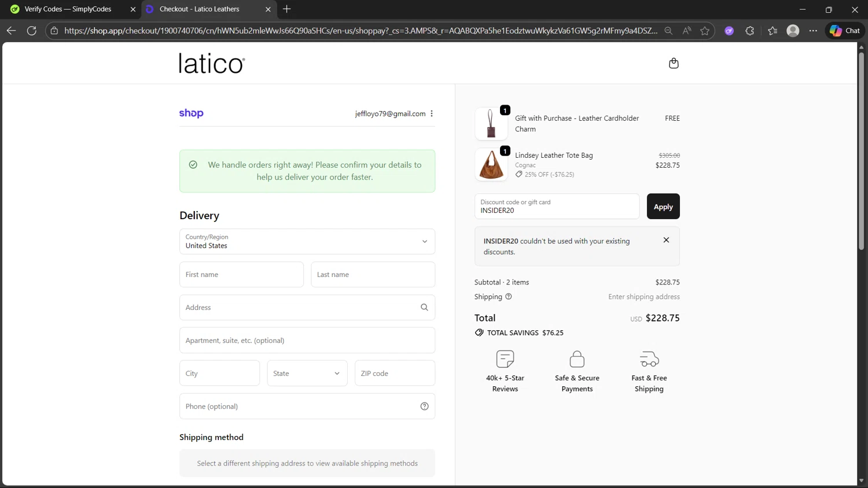Open account options next to jeffloyo79@gmail.com

tap(432, 113)
